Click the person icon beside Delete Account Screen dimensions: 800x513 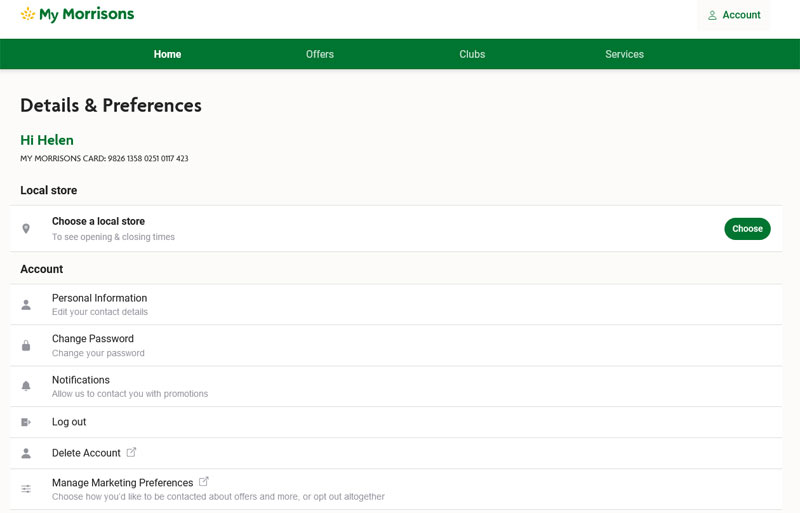pos(26,453)
